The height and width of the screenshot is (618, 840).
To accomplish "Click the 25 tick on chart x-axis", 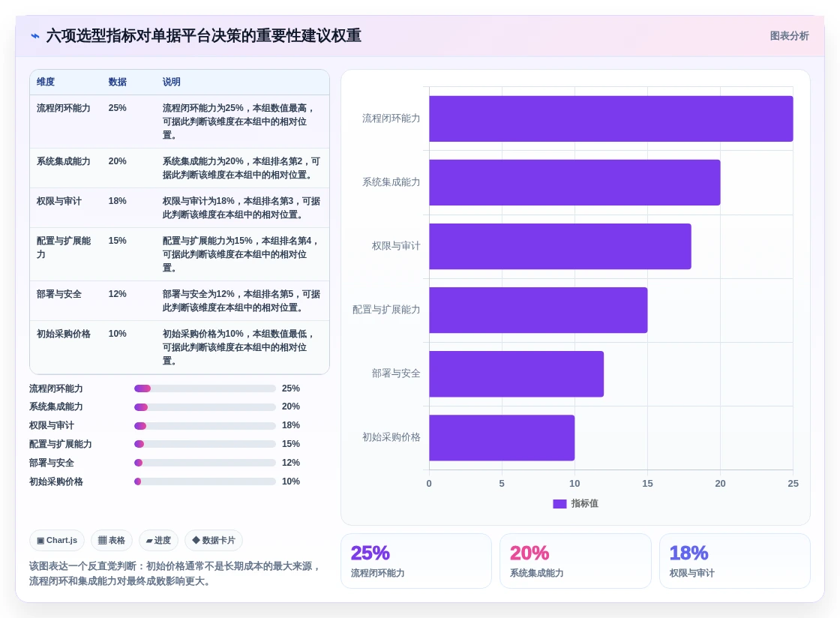I will pos(793,484).
